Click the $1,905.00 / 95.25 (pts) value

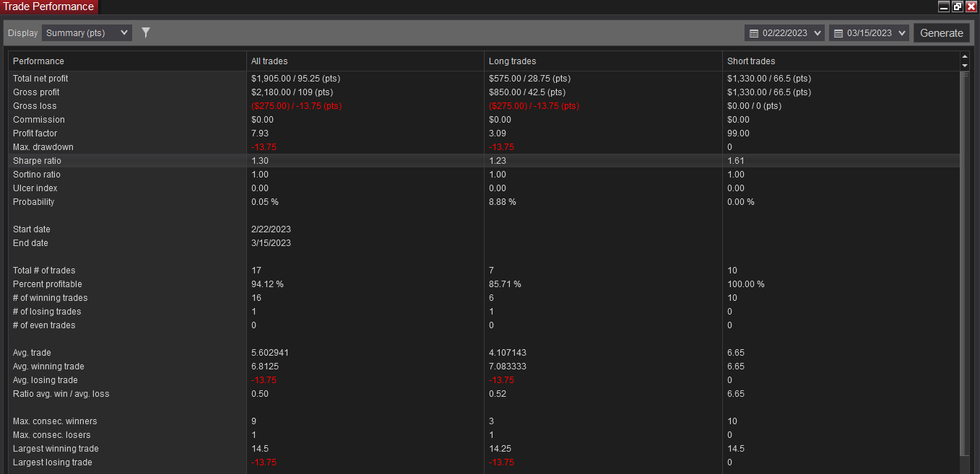(x=296, y=79)
